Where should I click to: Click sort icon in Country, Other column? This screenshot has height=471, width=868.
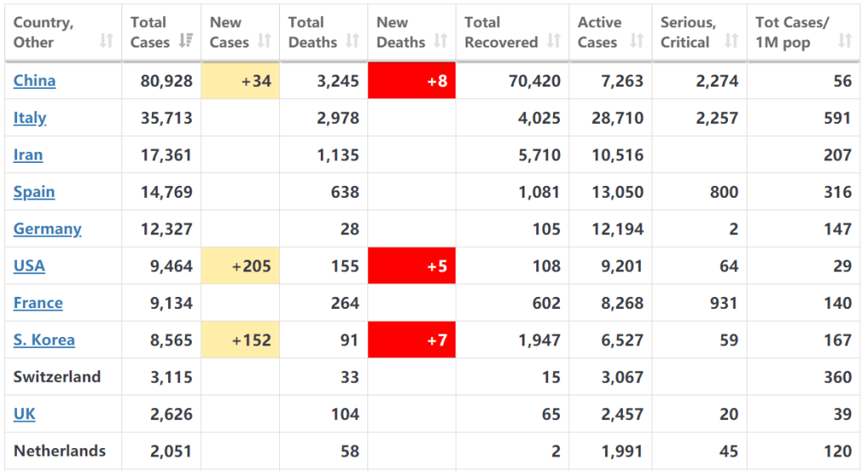(106, 42)
